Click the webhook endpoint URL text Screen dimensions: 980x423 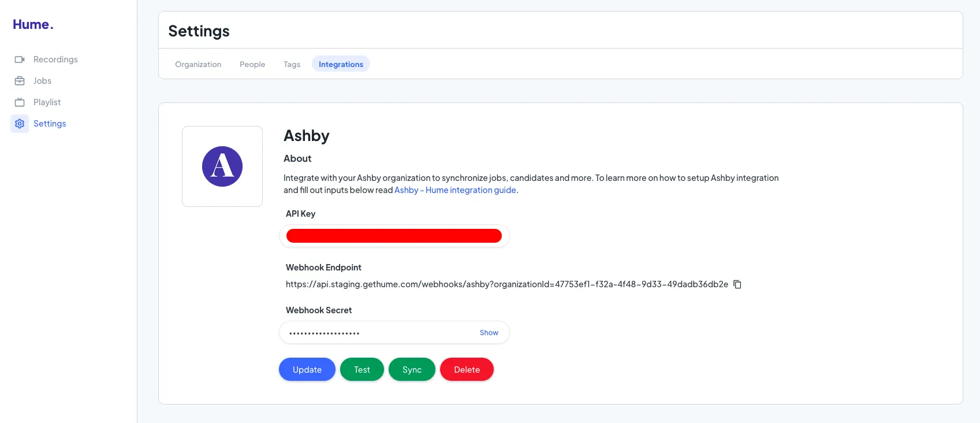(x=507, y=284)
